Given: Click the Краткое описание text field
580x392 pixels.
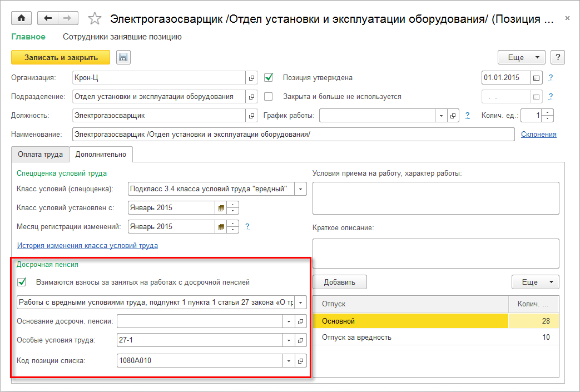Looking at the screenshot, I should pos(435,254).
